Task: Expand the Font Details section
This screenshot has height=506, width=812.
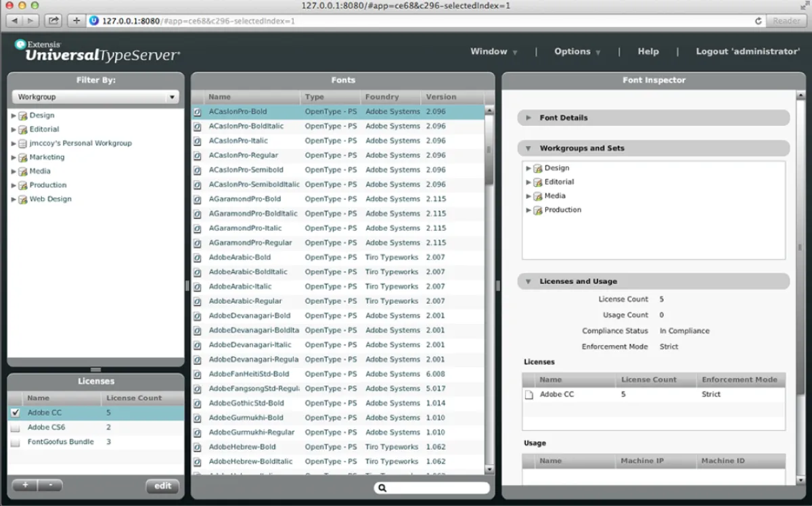Action: pyautogui.click(x=529, y=118)
